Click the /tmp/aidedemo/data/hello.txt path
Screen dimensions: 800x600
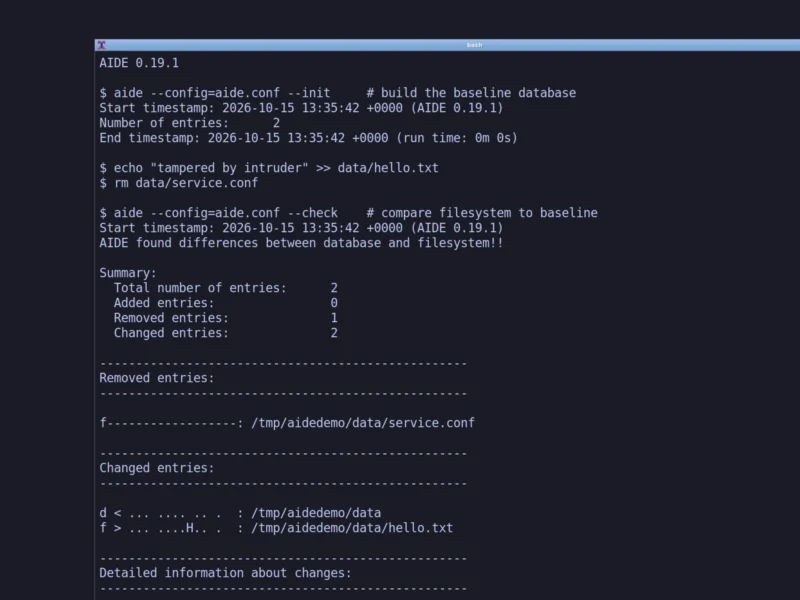pyautogui.click(x=352, y=528)
